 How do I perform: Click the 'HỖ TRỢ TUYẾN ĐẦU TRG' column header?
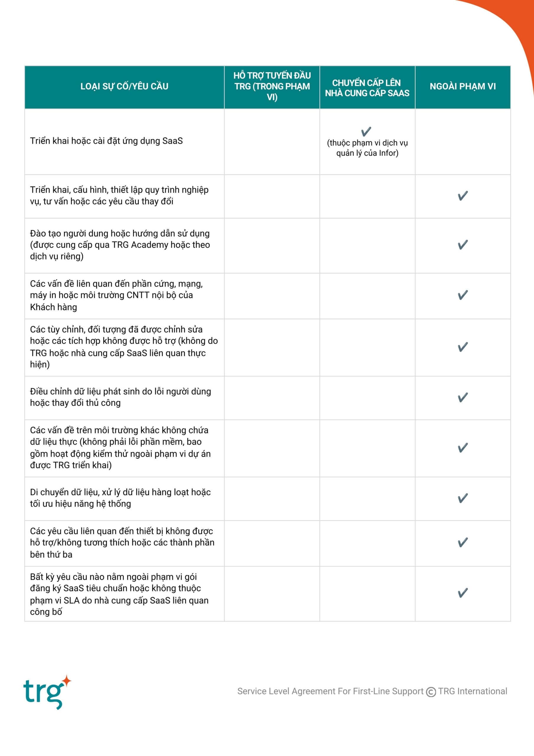[272, 86]
